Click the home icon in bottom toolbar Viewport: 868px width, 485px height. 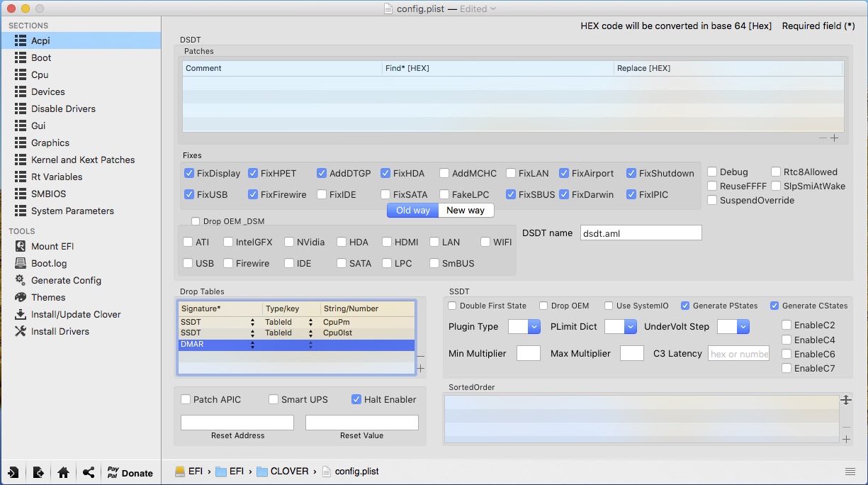tap(63, 472)
